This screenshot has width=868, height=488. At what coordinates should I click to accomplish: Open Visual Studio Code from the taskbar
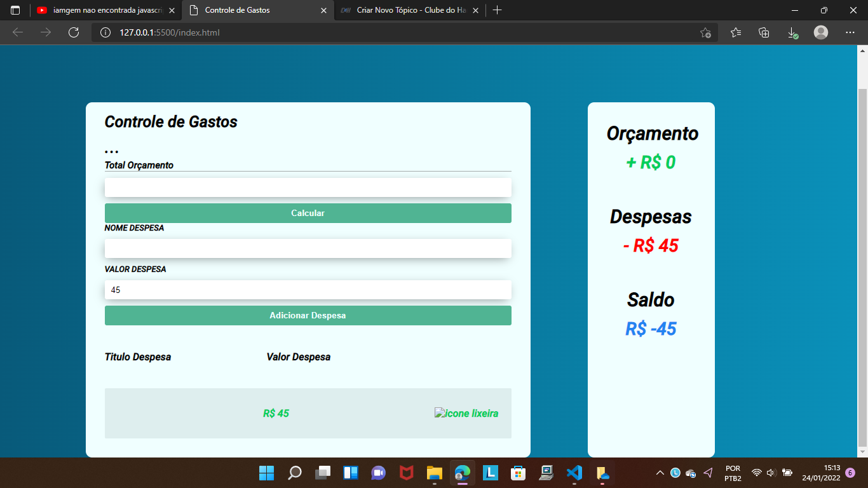pyautogui.click(x=574, y=473)
